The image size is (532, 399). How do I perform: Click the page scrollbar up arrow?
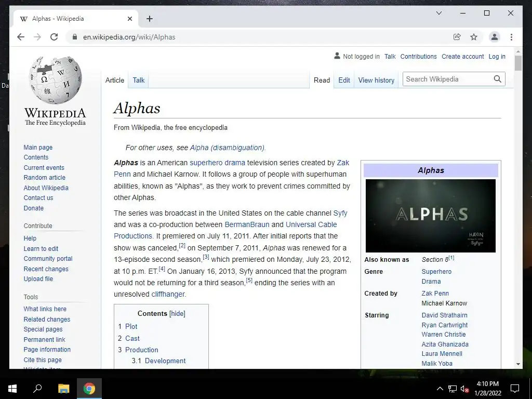(518, 51)
